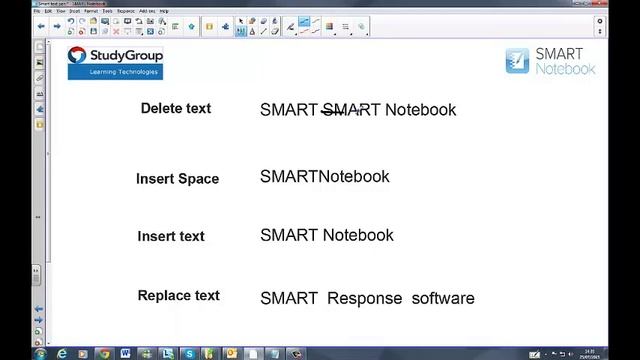
Task: Select the Line tool
Action: 264,31
